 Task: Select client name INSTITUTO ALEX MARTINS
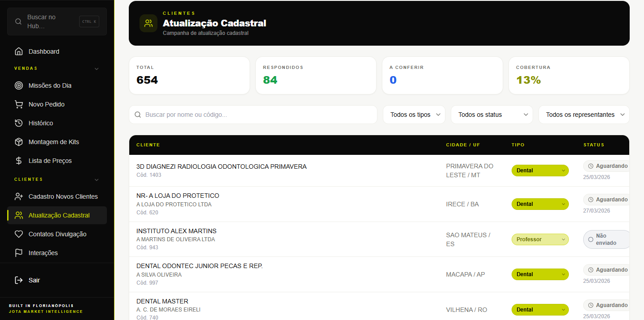[x=176, y=231]
